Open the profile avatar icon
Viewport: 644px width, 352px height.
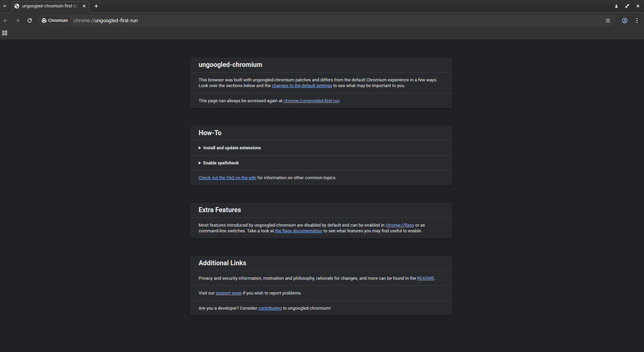[624, 21]
